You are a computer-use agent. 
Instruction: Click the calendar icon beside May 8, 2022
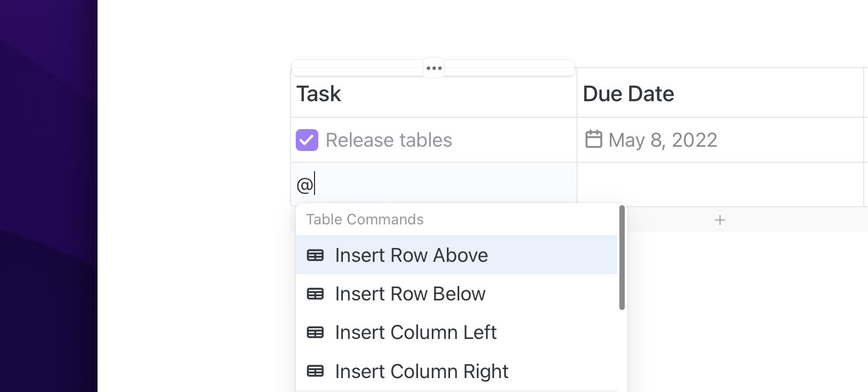coord(594,139)
